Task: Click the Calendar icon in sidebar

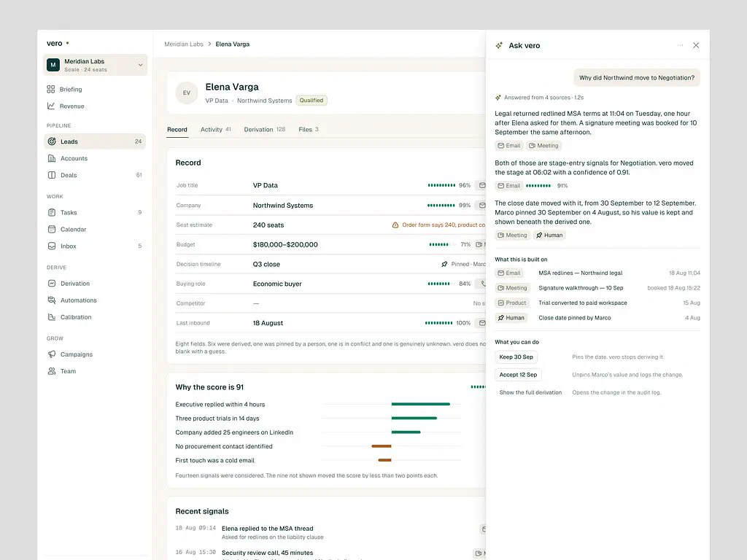Action: point(52,230)
